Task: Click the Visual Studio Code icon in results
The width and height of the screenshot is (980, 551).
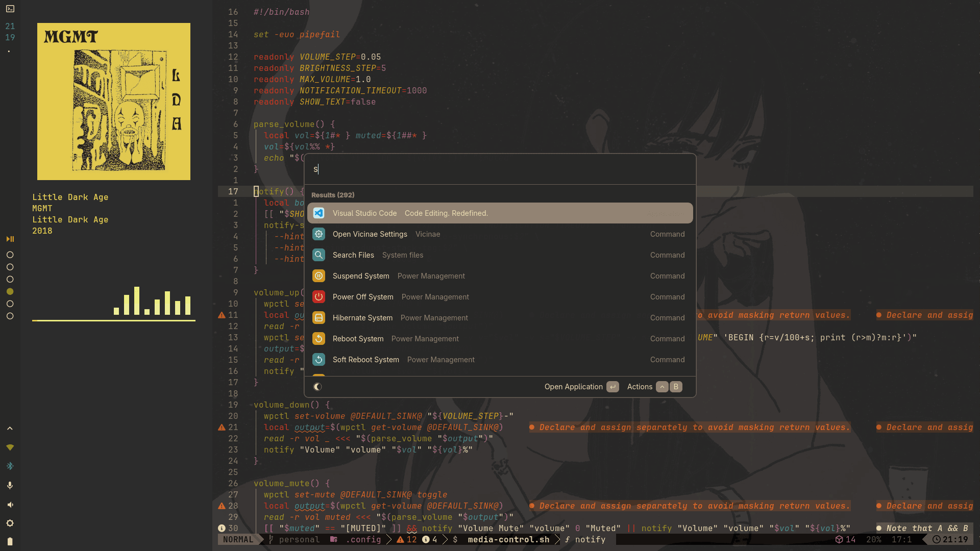Action: pos(318,213)
